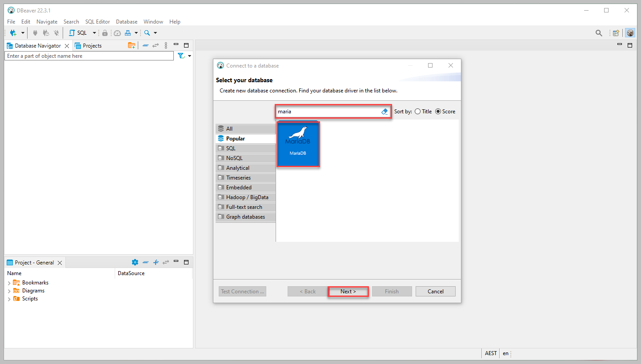Image resolution: width=641 pixels, height=364 pixels.
Task: Open project settings gear icon
Action: 135,262
